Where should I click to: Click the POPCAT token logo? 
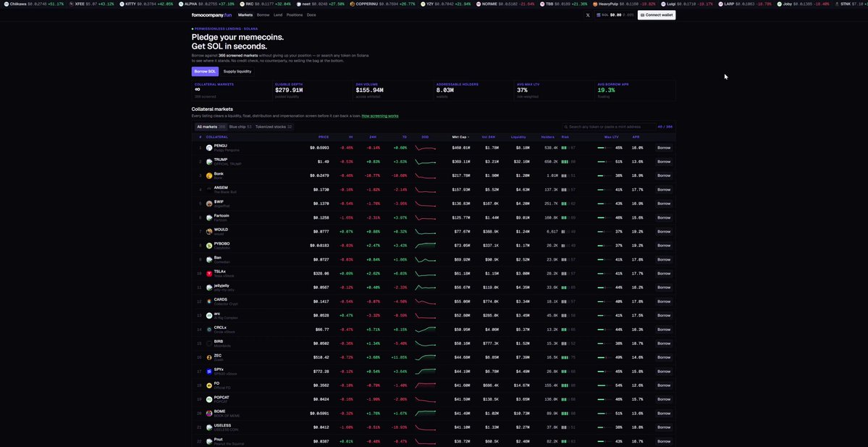click(209, 399)
